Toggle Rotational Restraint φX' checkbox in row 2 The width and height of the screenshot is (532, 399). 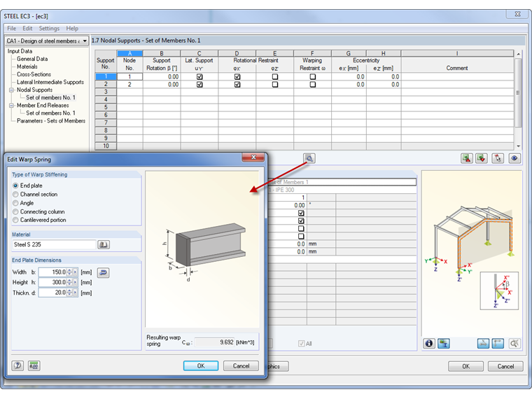point(237,84)
